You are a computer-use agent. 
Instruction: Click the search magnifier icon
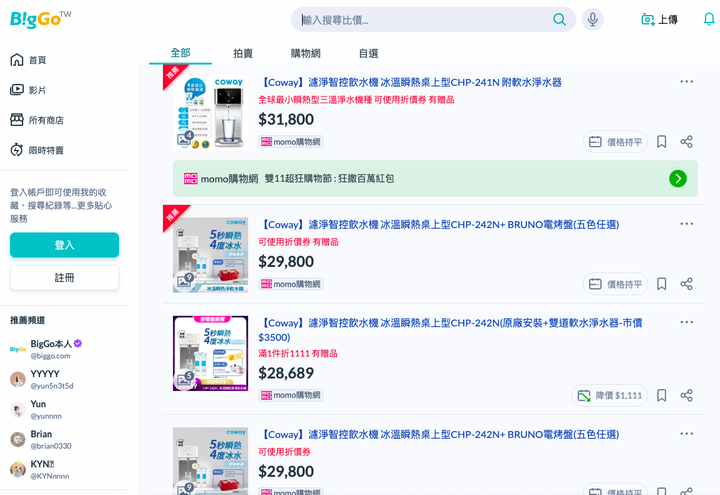tap(559, 19)
